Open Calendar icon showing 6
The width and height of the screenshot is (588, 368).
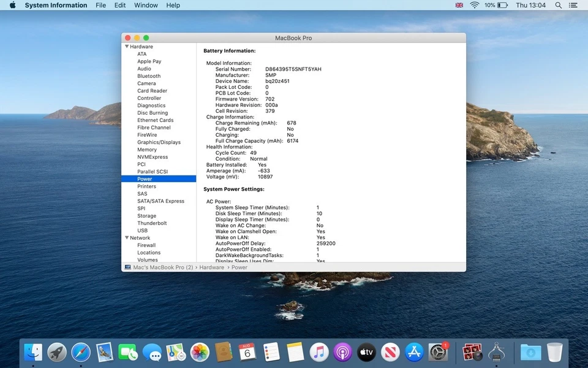point(247,353)
